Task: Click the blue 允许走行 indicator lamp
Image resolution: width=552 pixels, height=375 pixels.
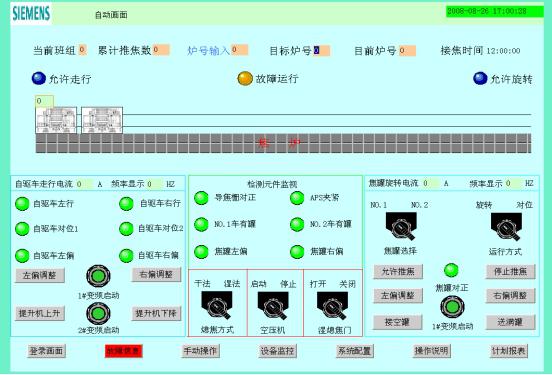Action: tap(39, 79)
